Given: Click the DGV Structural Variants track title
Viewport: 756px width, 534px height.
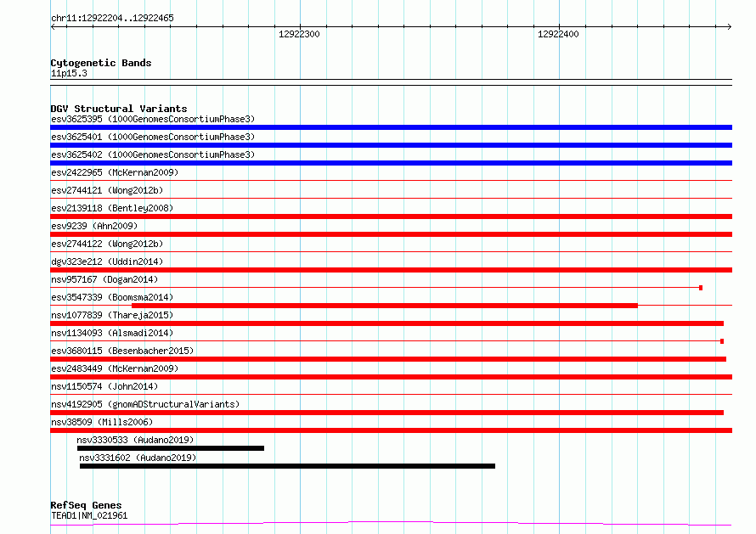Looking at the screenshot, I should [119, 109].
